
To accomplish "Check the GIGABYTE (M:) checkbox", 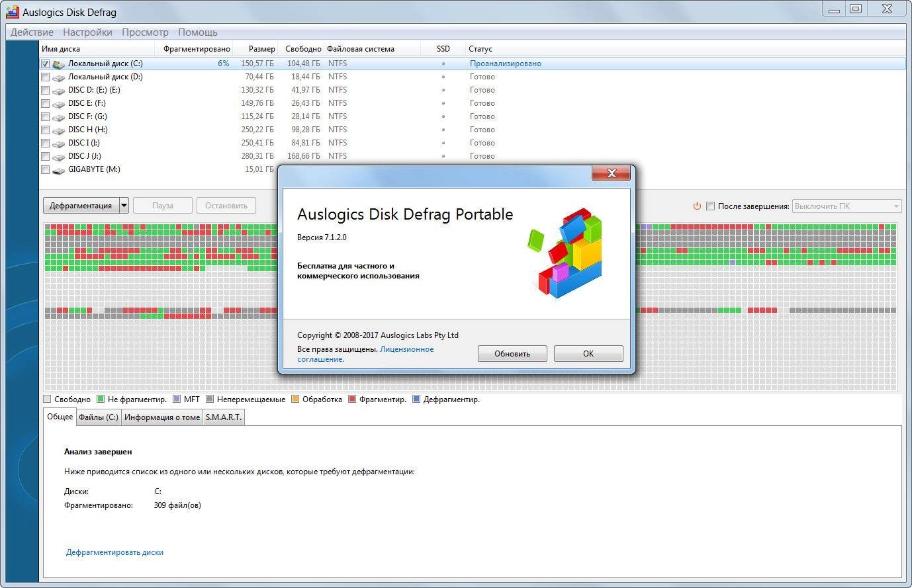I will click(45, 170).
